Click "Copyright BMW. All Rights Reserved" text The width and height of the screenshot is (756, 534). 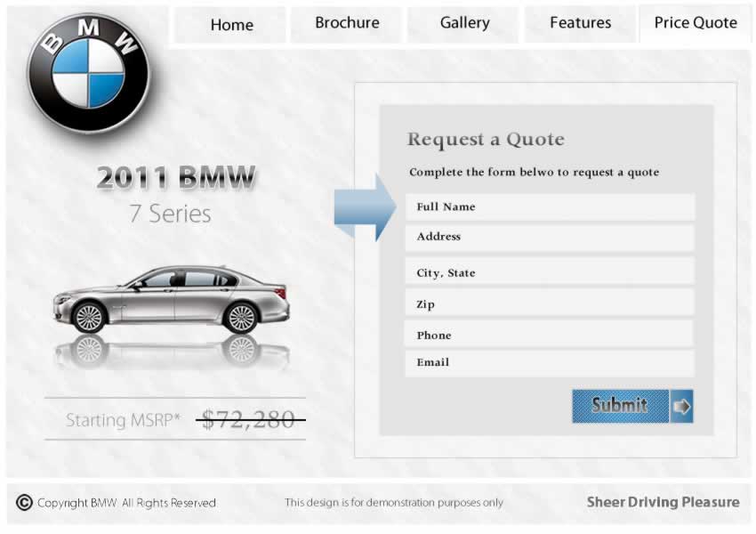tap(126, 503)
